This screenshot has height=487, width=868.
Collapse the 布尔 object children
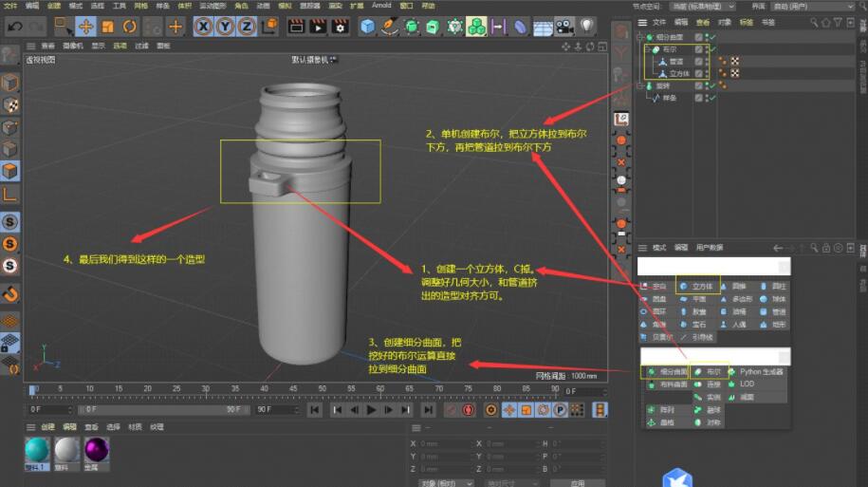(x=647, y=49)
